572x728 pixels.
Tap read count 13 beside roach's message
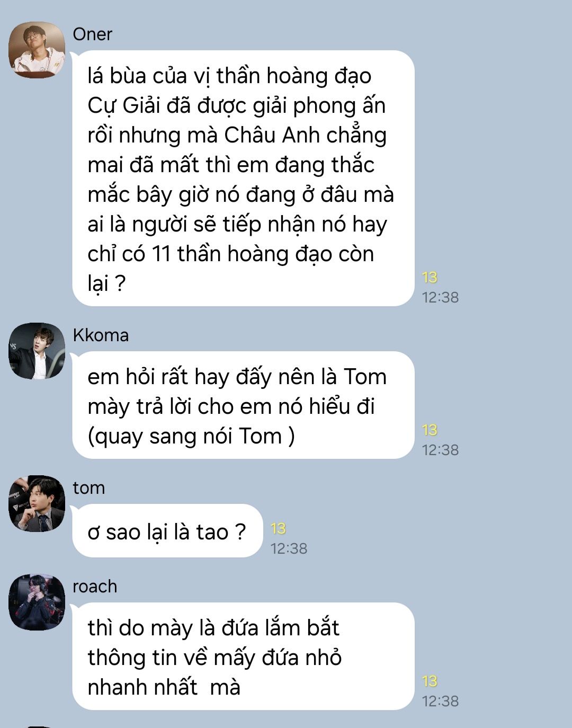[430, 681]
